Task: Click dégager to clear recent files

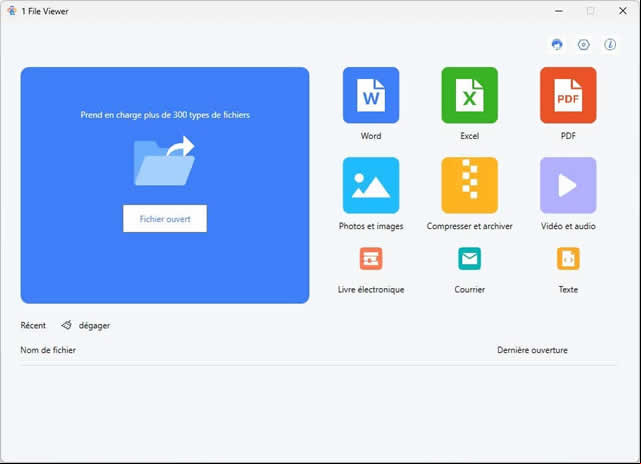Action: tap(94, 325)
